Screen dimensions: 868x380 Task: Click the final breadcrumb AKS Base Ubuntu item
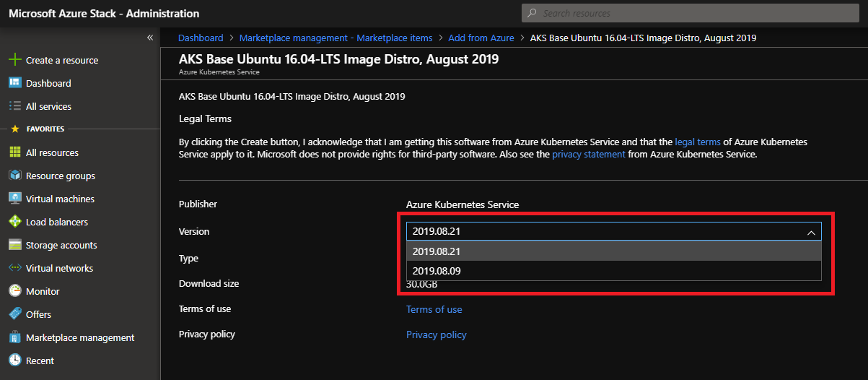[x=643, y=38]
